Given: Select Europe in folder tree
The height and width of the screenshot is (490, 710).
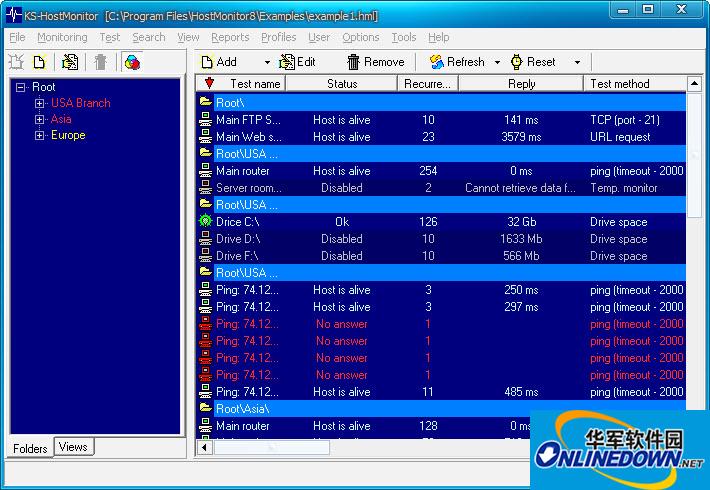Looking at the screenshot, I should [68, 135].
